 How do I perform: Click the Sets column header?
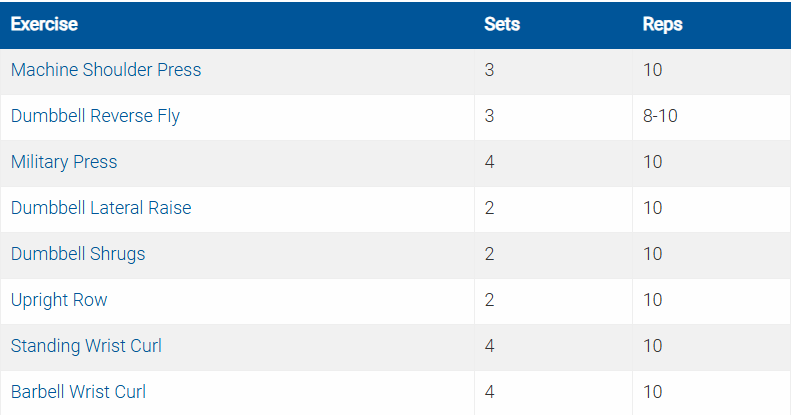point(502,24)
